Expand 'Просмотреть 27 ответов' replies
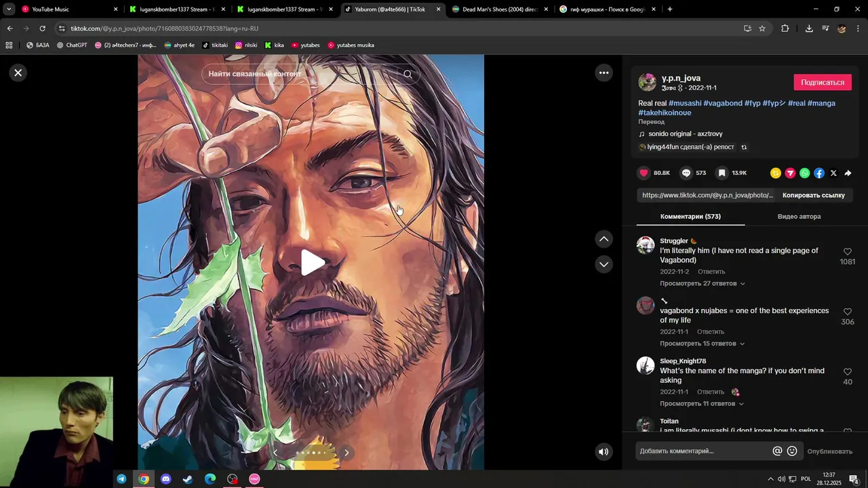Image resolution: width=868 pixels, height=488 pixels. [703, 283]
